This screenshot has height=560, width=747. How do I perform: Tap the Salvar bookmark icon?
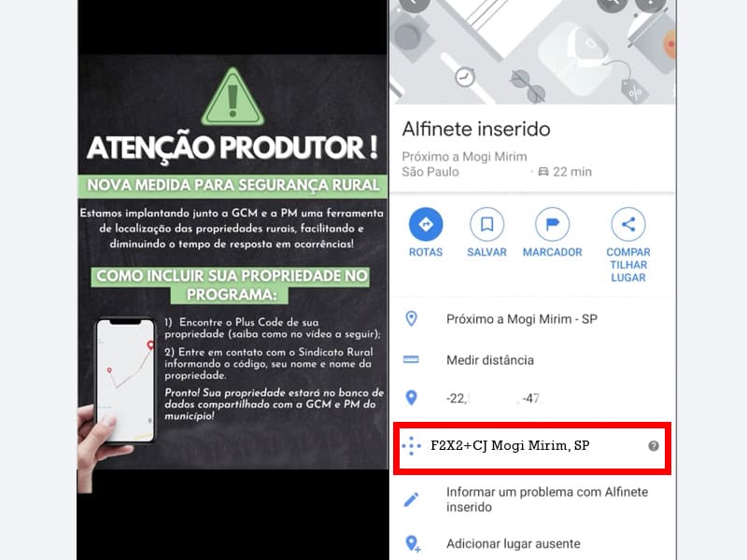pyautogui.click(x=486, y=224)
